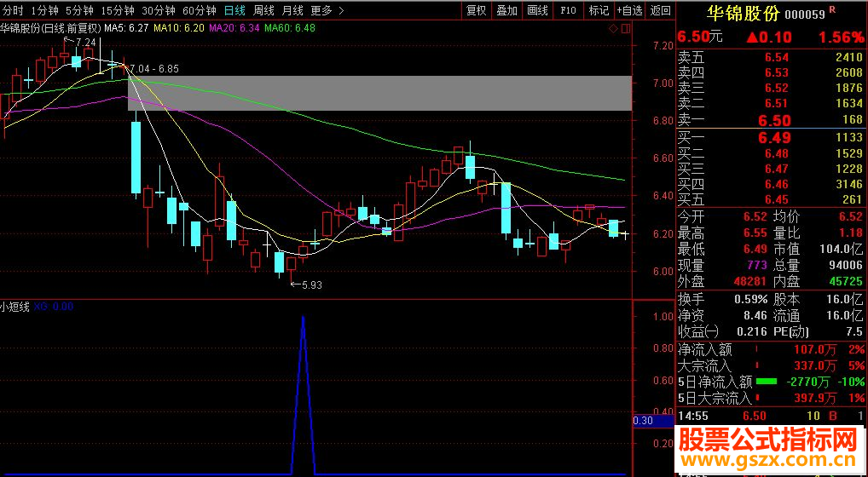This screenshot has height=477, width=868.
Task: Click the 卖一 6.50 ask row
Action: [x=771, y=120]
